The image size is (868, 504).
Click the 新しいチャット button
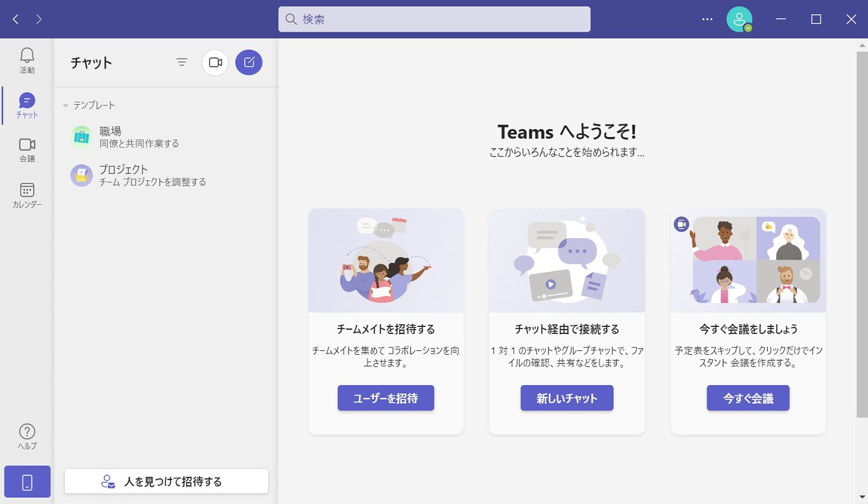pos(566,398)
